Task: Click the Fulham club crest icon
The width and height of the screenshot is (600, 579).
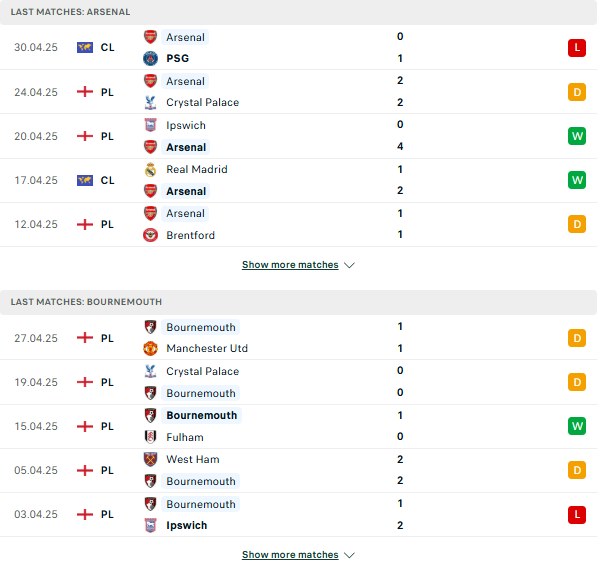Action: [150, 437]
